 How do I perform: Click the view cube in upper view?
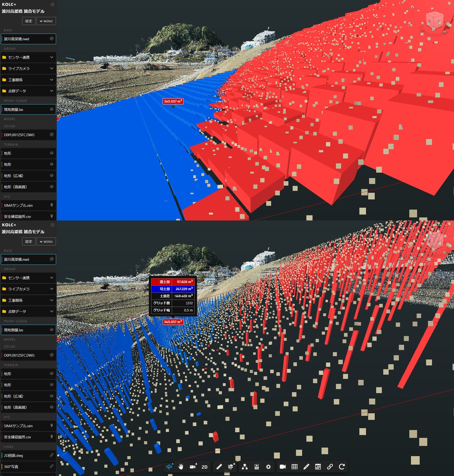tap(435, 20)
